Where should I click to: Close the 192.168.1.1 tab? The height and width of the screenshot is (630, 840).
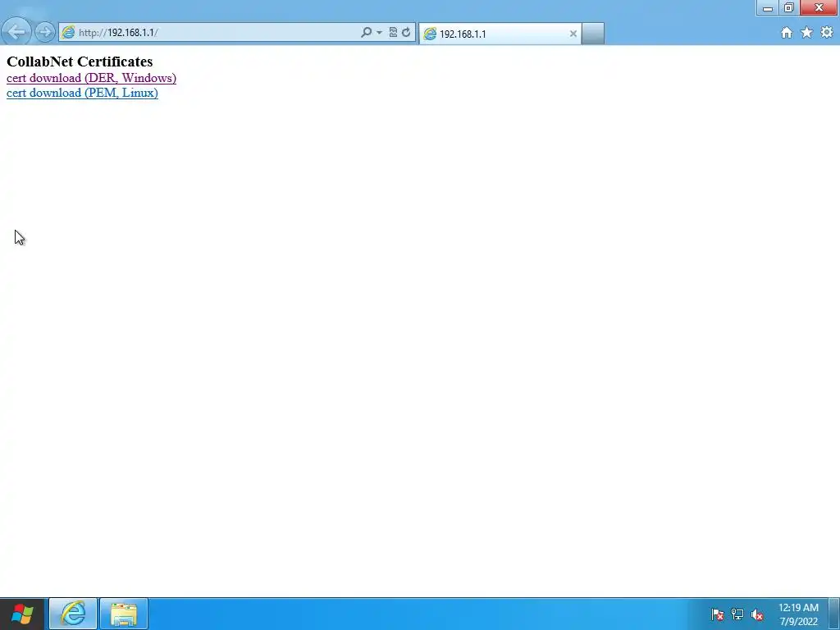(573, 34)
